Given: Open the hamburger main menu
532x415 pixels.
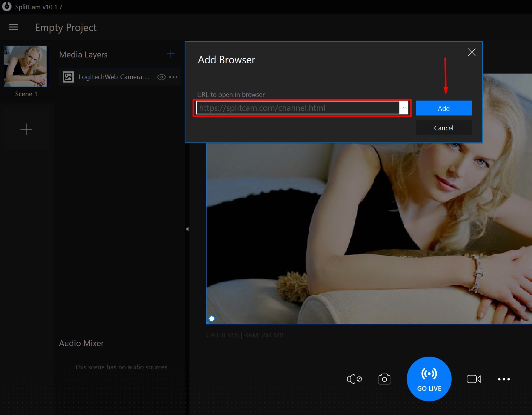Looking at the screenshot, I should [13, 27].
